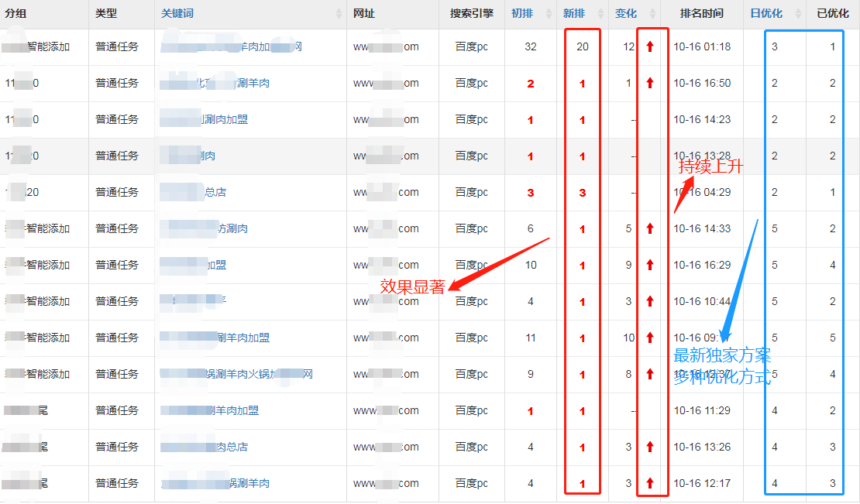The image size is (860, 504).
Task: Click the sort arrows beside 日优化
Action: pyautogui.click(x=798, y=14)
